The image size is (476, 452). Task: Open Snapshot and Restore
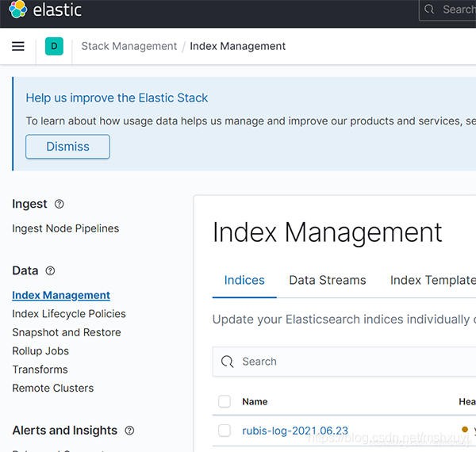pyautogui.click(x=67, y=332)
